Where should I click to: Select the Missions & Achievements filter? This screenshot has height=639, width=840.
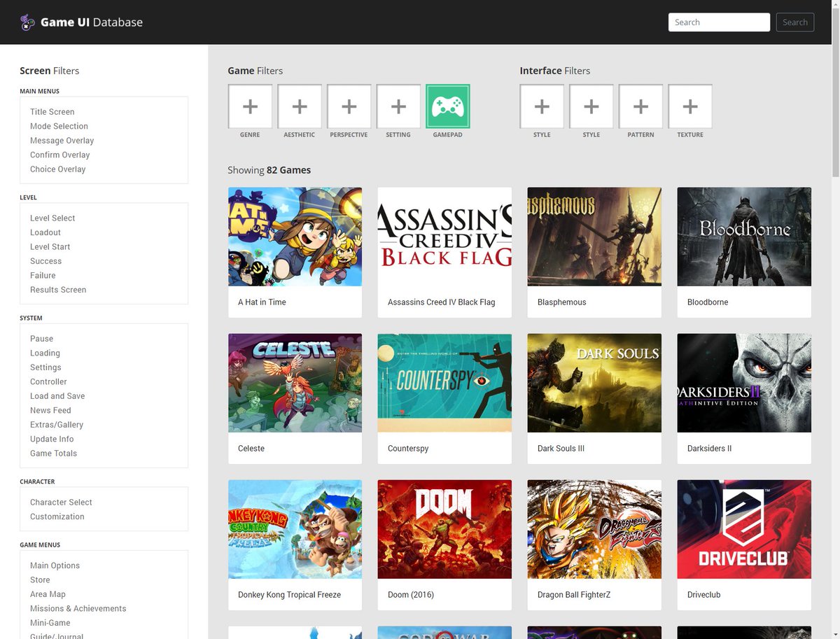tap(78, 609)
